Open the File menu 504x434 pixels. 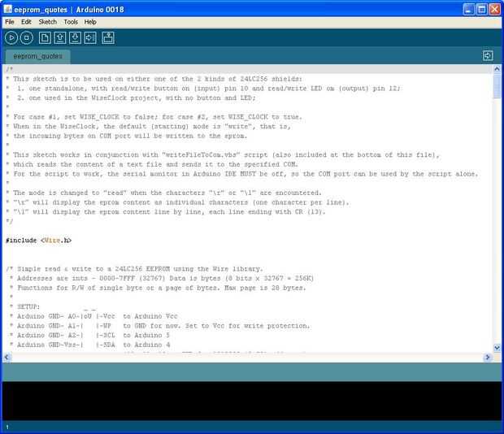[x=10, y=22]
